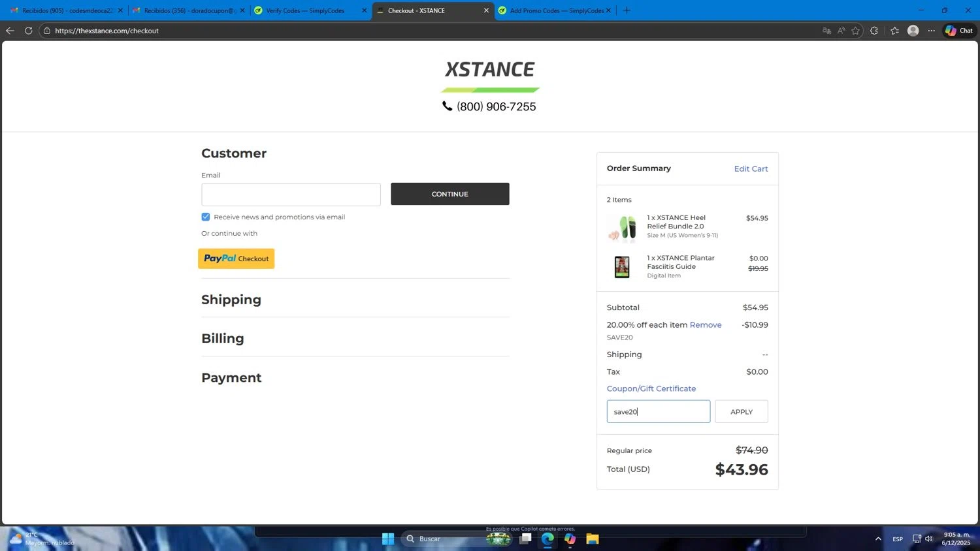Open the browser profile avatar
Screen dimensions: 980x551
coord(913,31)
